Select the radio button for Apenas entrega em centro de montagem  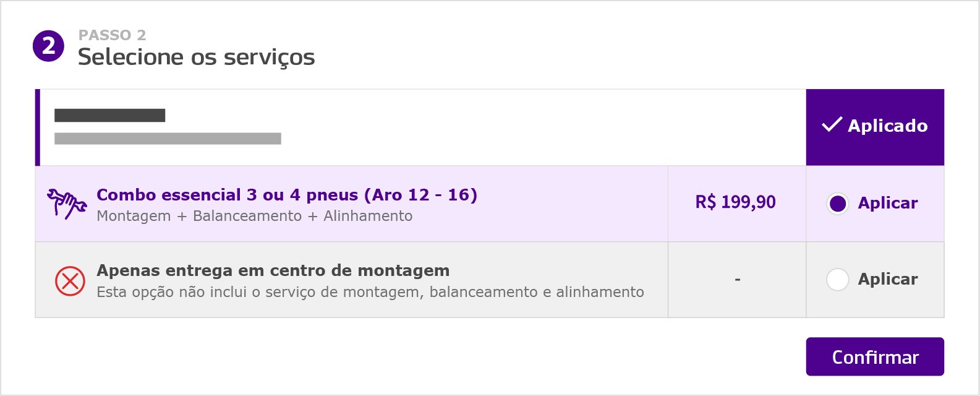click(837, 279)
